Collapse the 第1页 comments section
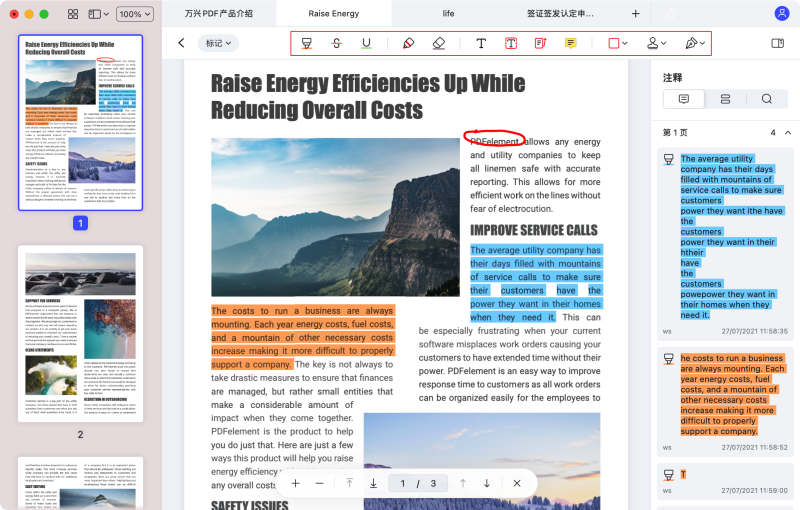Viewport: 800px width, 510px height. (x=787, y=133)
